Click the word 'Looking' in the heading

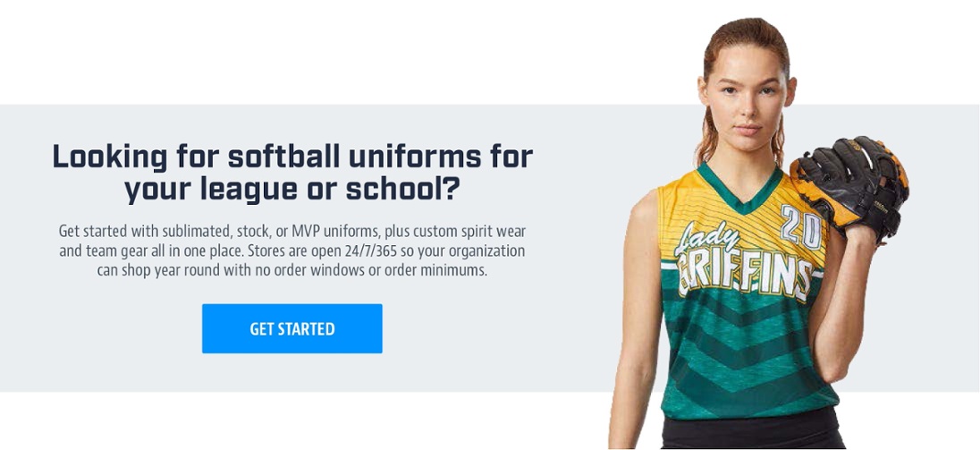(x=110, y=157)
